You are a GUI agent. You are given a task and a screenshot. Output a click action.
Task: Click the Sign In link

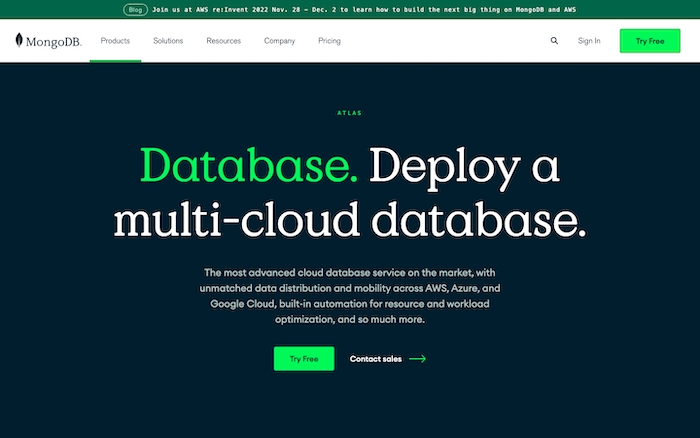click(x=589, y=41)
